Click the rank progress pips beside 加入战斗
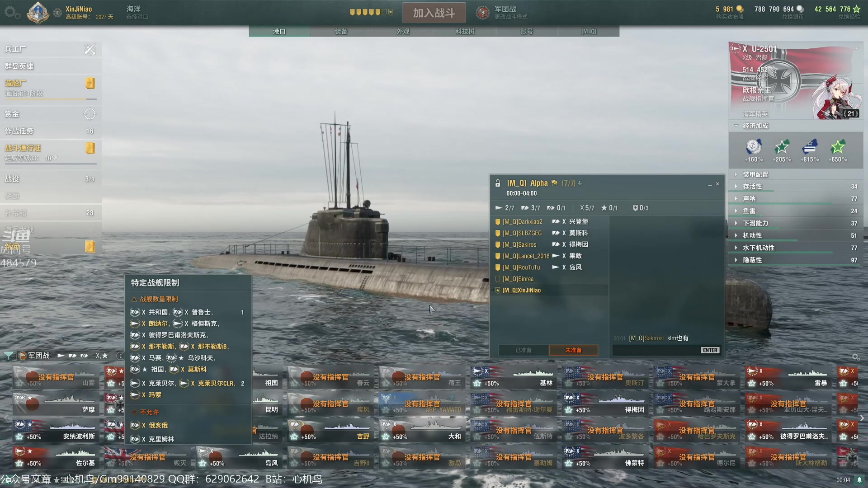This screenshot has width=868, height=488. pos(371,12)
